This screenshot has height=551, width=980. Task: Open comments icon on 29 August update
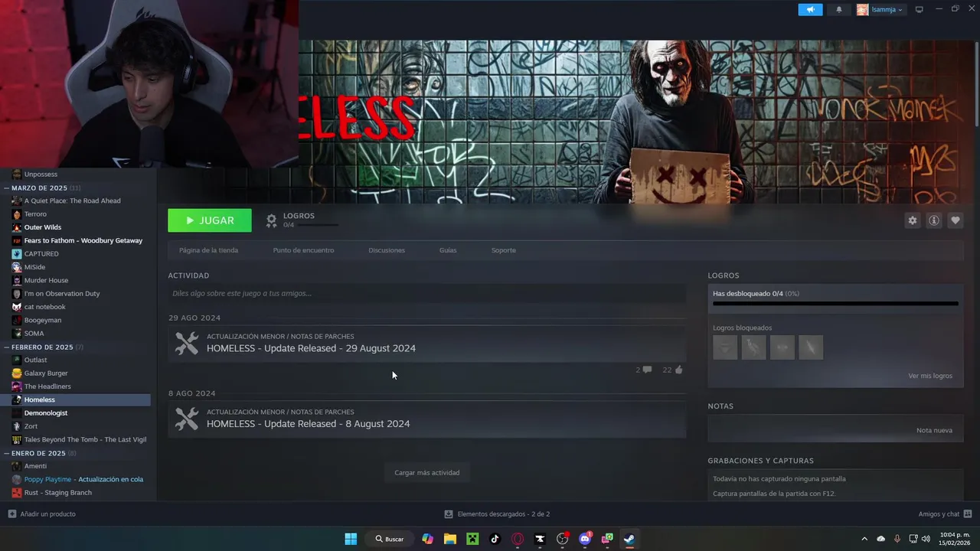coord(647,370)
